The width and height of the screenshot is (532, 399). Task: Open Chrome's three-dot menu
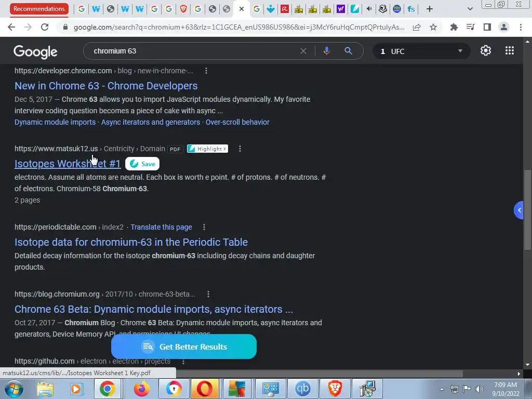point(521,27)
